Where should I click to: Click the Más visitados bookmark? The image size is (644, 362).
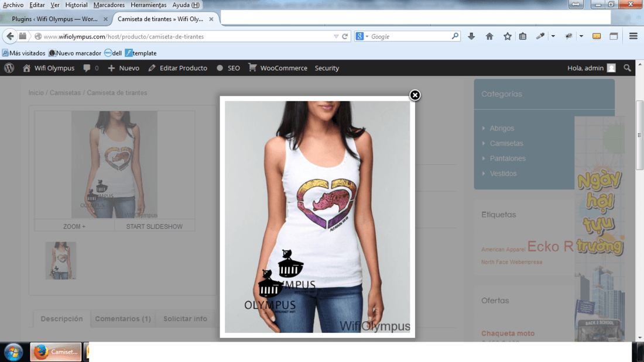tap(24, 53)
